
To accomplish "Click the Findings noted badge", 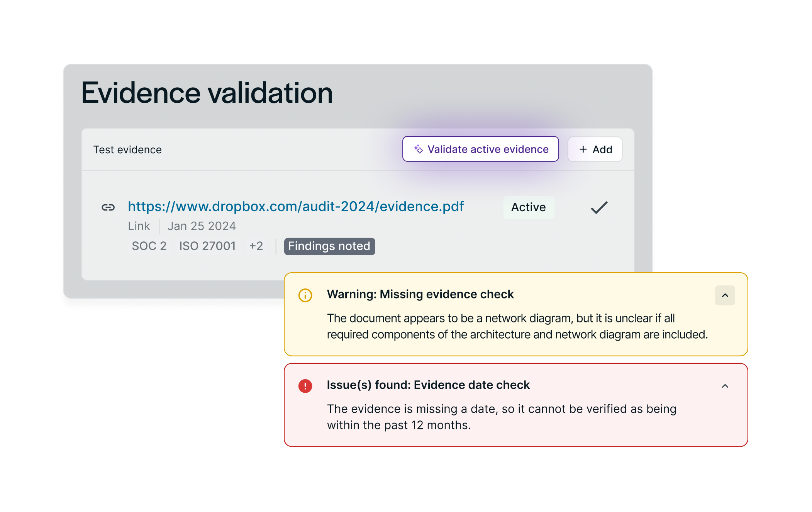I will (329, 246).
